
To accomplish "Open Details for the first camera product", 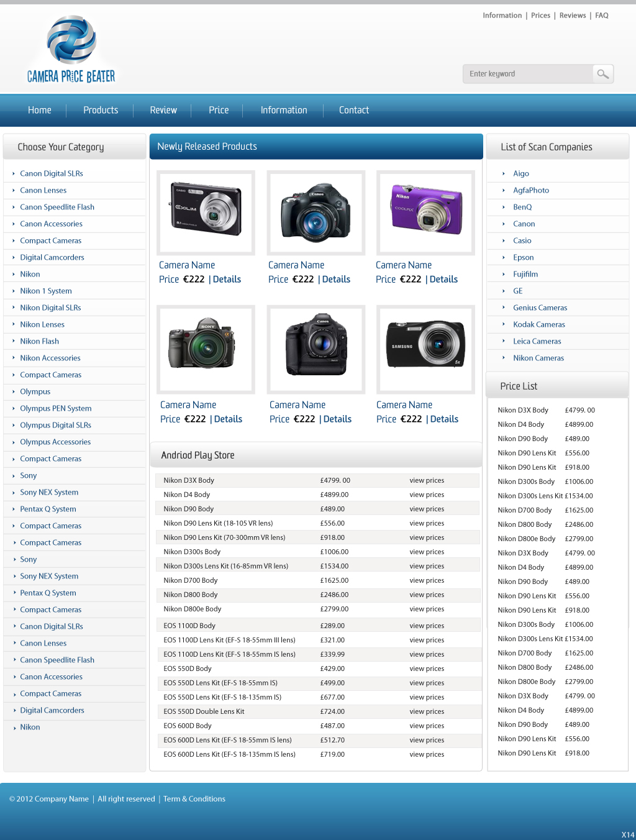I will pyautogui.click(x=227, y=279).
